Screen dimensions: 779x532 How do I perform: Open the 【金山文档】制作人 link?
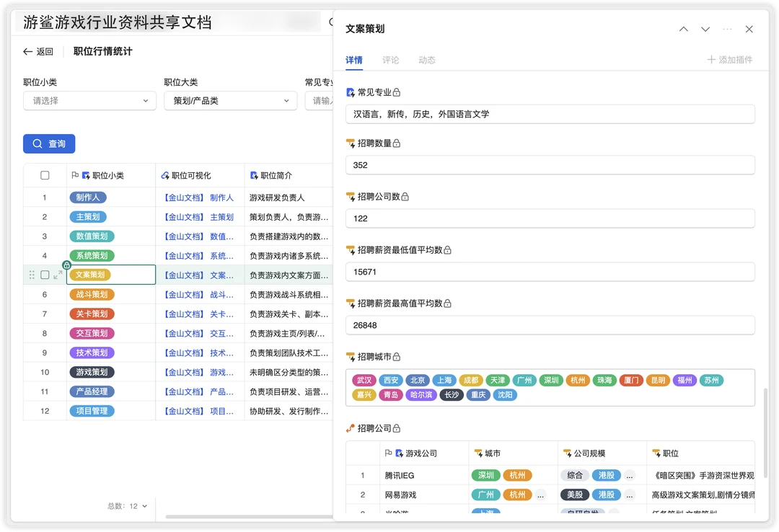tap(198, 198)
